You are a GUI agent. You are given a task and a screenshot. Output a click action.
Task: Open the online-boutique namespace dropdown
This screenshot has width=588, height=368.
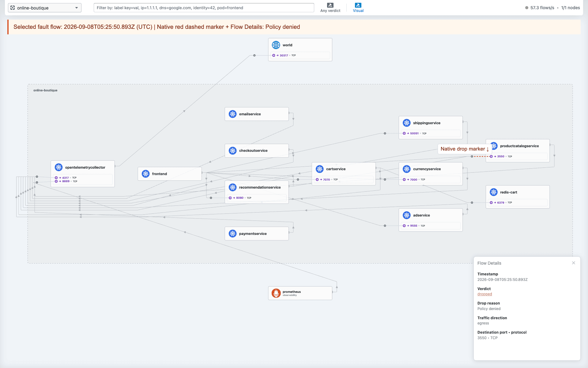(x=45, y=8)
